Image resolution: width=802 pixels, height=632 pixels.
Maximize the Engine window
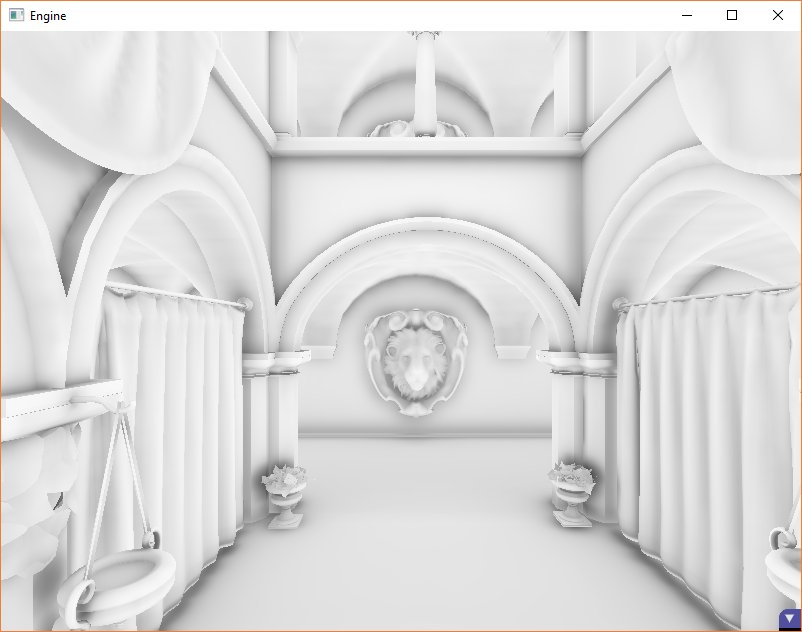[x=732, y=15]
